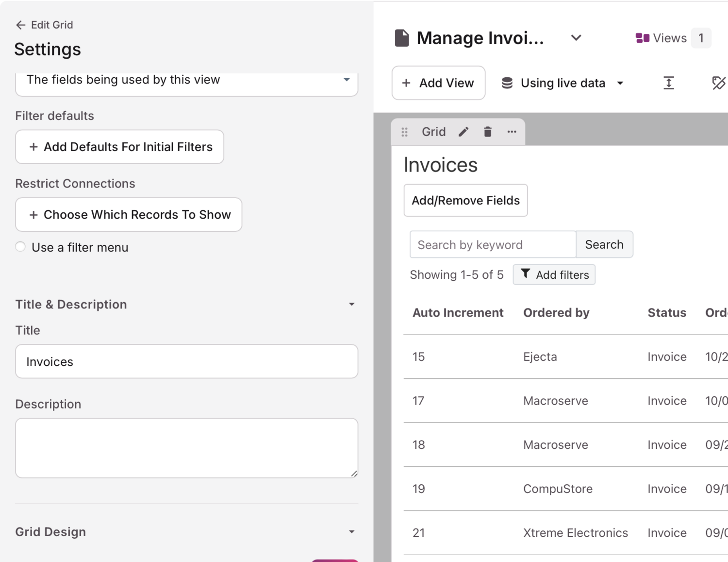Click the pencil icon to rename the Grid view

pos(463,132)
